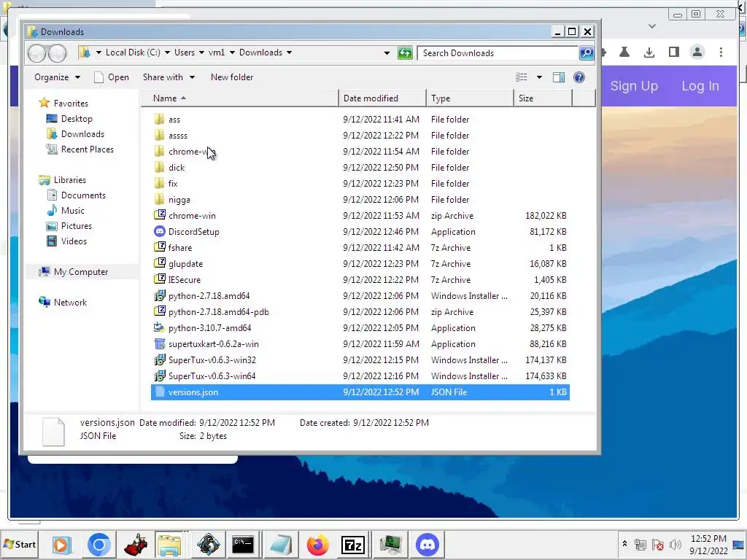747x560 pixels.
Task: Select the fshare 7z archive icon
Action: [x=160, y=247]
